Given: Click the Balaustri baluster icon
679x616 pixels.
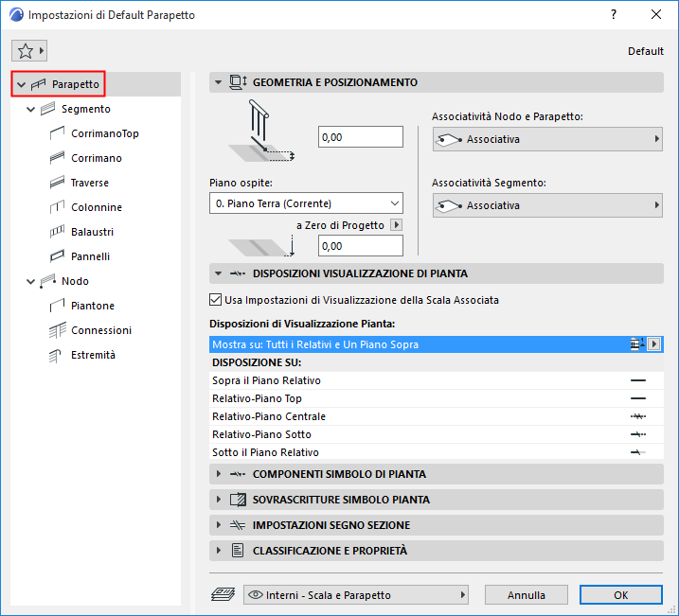Looking at the screenshot, I should (55, 232).
